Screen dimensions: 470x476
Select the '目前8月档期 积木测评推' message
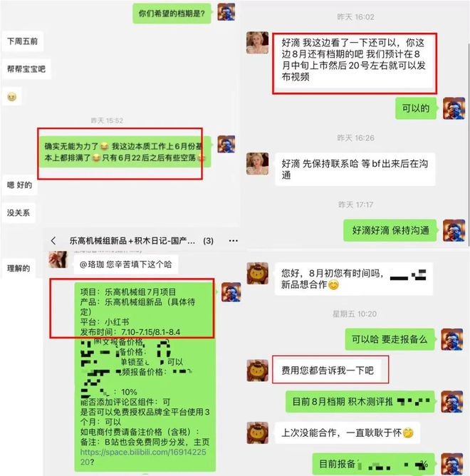(360, 402)
